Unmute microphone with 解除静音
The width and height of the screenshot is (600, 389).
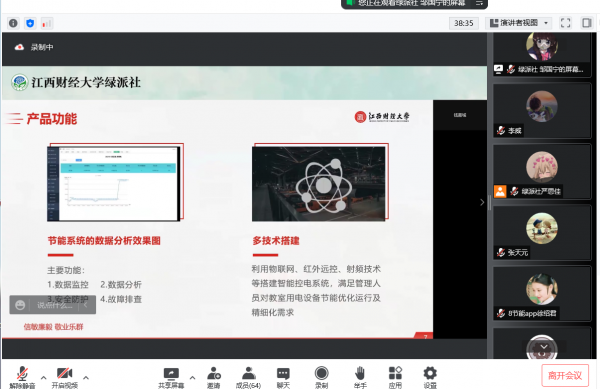tap(22, 377)
